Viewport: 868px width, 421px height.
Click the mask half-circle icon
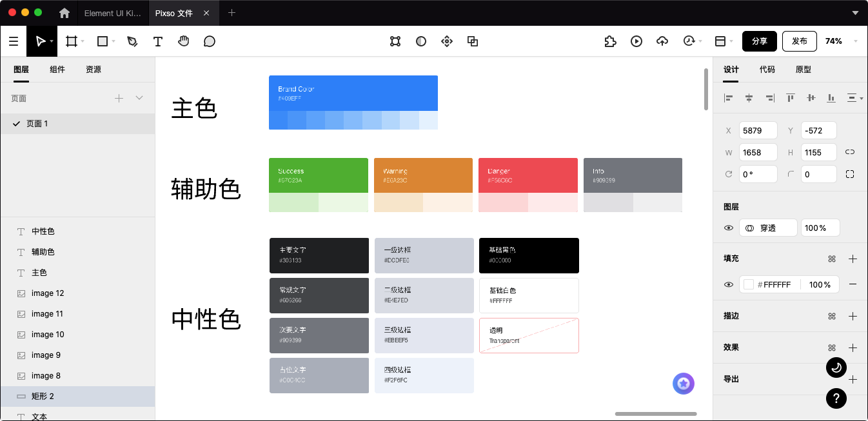coord(421,41)
